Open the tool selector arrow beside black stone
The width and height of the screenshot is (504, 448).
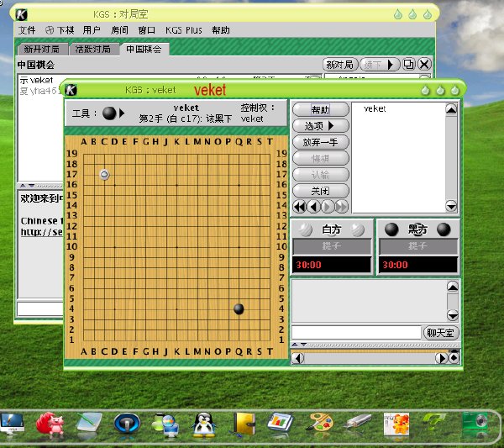coord(122,113)
